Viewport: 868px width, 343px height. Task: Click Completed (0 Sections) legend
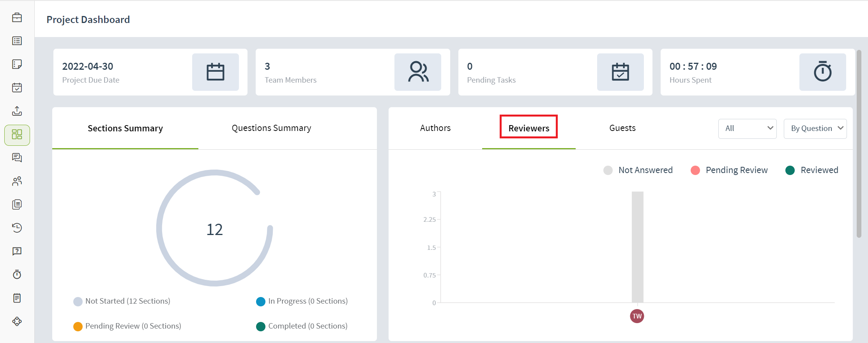click(x=302, y=326)
